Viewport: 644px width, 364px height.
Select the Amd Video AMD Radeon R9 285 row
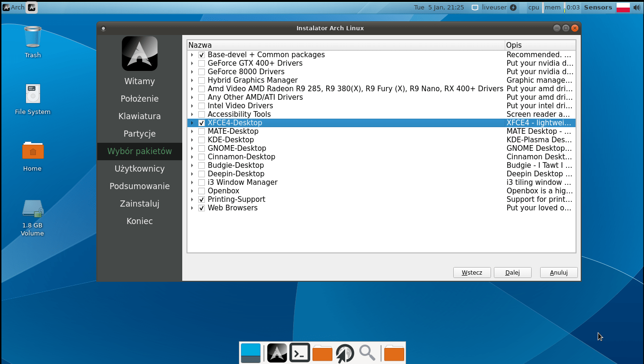tap(381, 89)
